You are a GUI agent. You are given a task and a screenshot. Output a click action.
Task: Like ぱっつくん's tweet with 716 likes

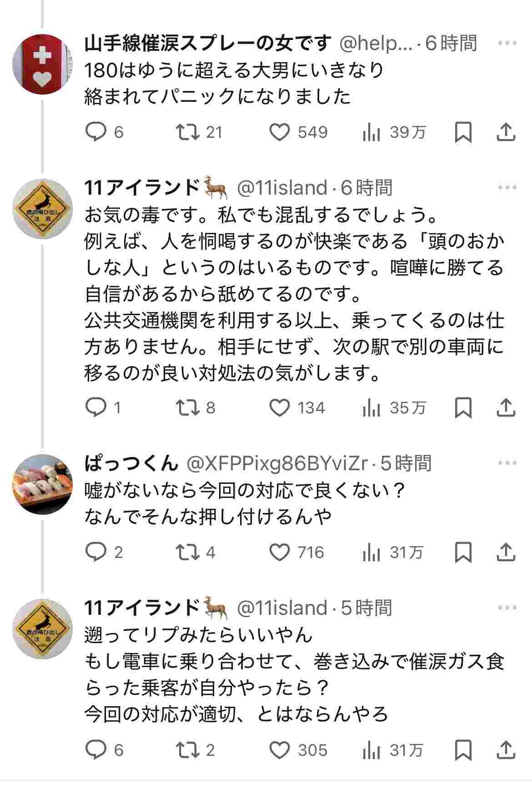point(280,553)
